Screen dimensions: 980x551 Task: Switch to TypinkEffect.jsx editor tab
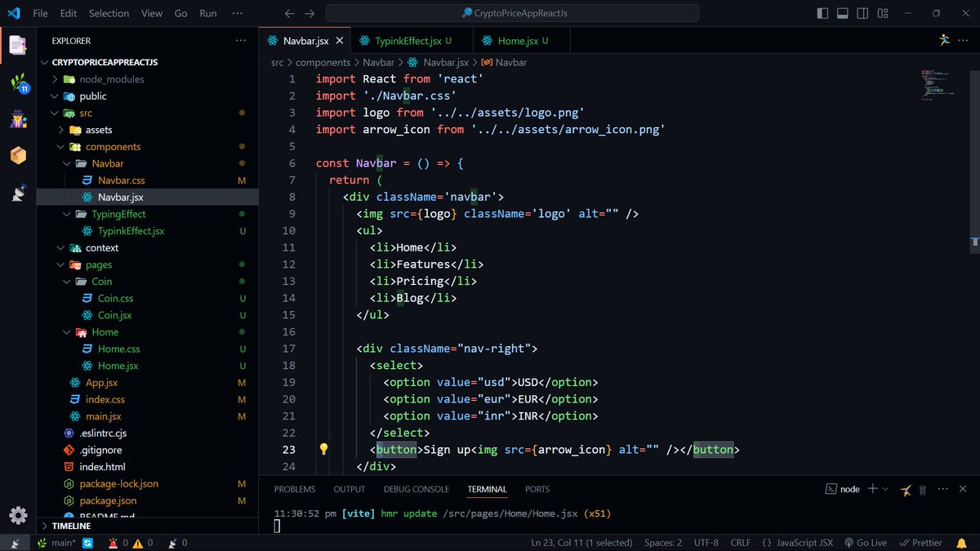click(x=412, y=41)
